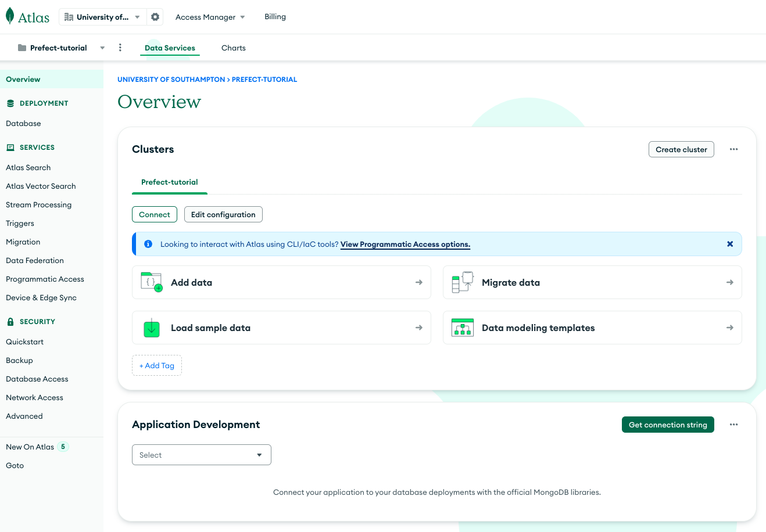The height and width of the screenshot is (532, 766).
Task: Open Database Access in sidebar
Action: tap(37, 379)
